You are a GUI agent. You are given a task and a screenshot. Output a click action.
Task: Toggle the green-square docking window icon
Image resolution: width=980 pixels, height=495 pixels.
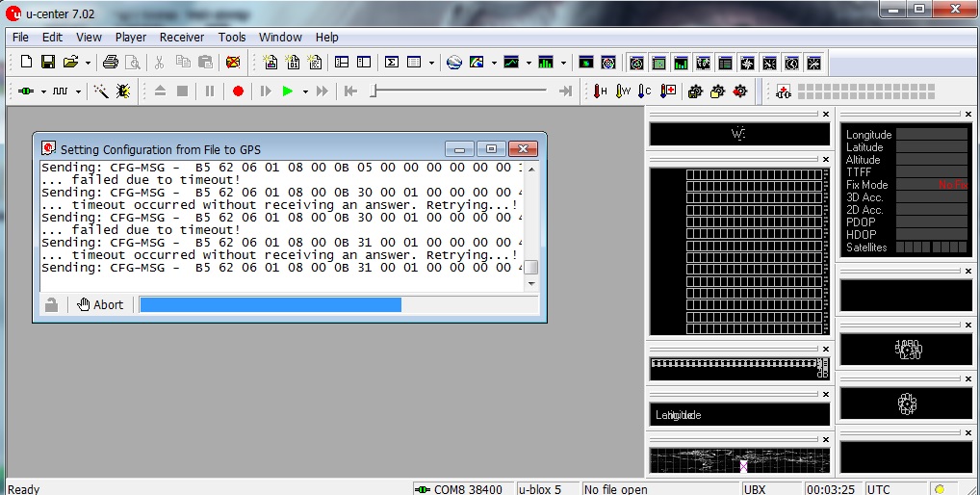[x=658, y=63]
